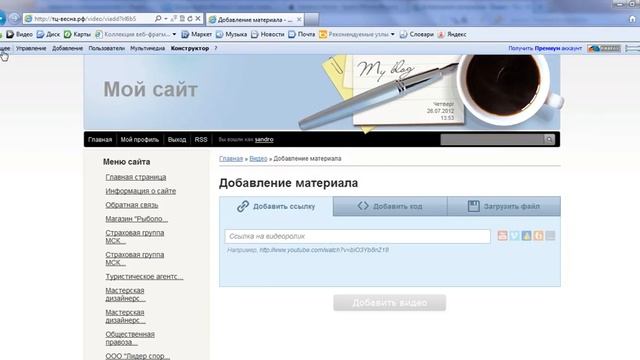This screenshot has width=640, height=360.
Task: Open Туристическое агентс... in site menu
Action: pos(144,276)
